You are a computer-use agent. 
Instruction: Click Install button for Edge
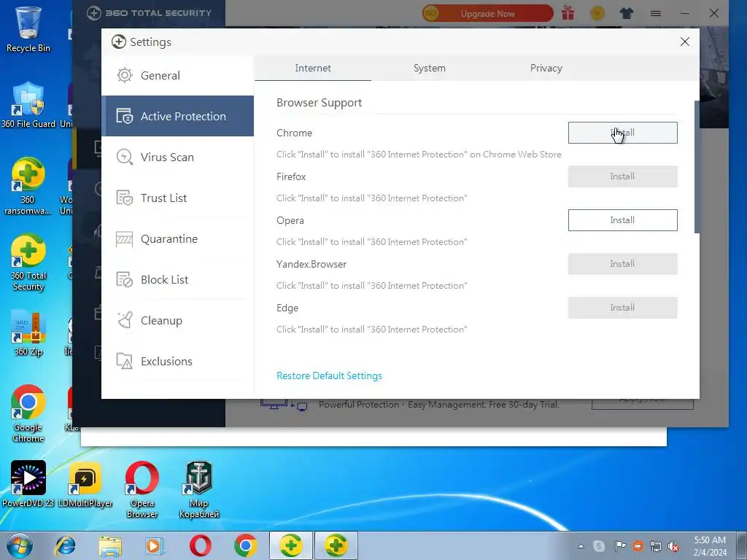(x=623, y=308)
